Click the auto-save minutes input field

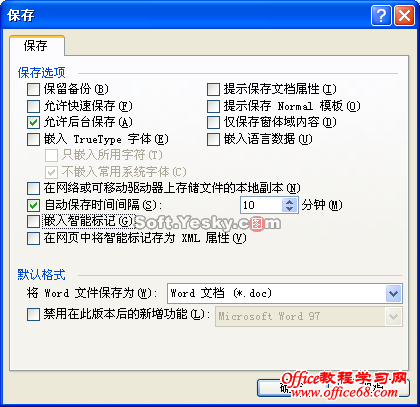click(x=261, y=205)
